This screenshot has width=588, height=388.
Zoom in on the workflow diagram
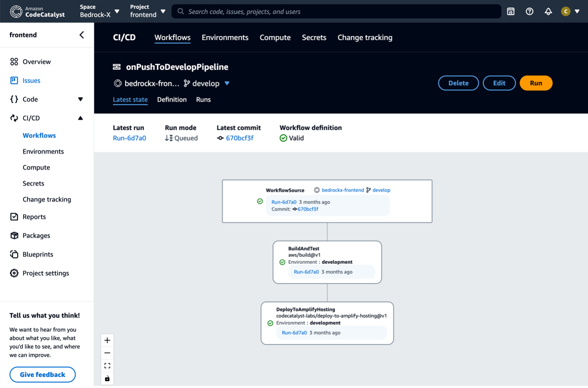point(107,340)
